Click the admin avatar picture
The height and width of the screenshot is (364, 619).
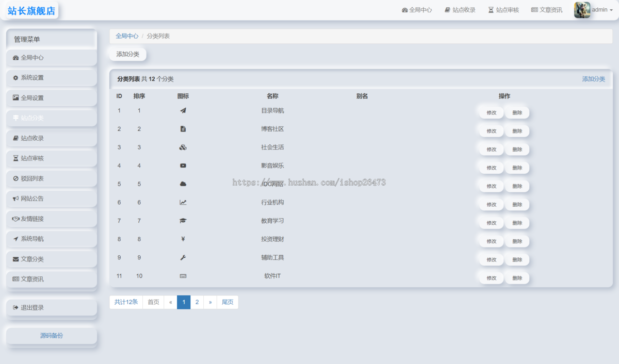tap(582, 10)
